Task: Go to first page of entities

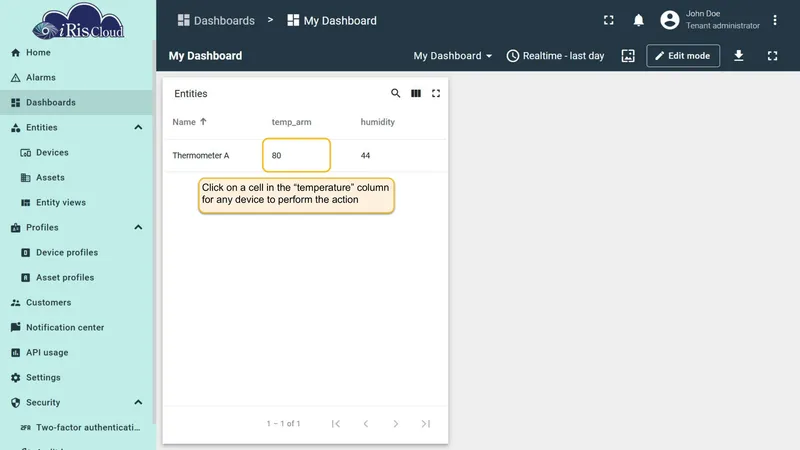Action: [336, 423]
